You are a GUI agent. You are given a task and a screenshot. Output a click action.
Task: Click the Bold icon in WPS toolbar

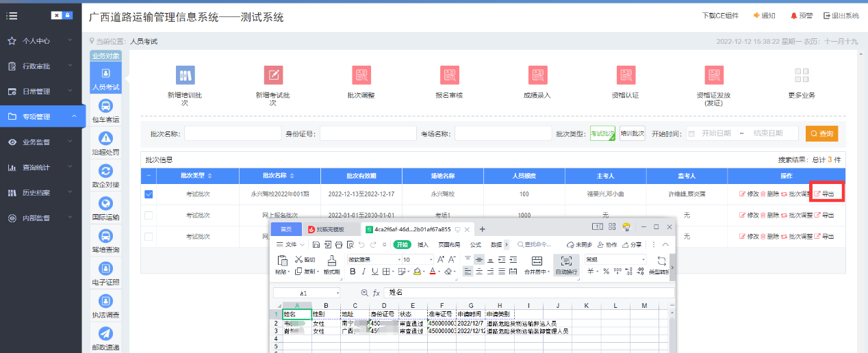pos(353,272)
